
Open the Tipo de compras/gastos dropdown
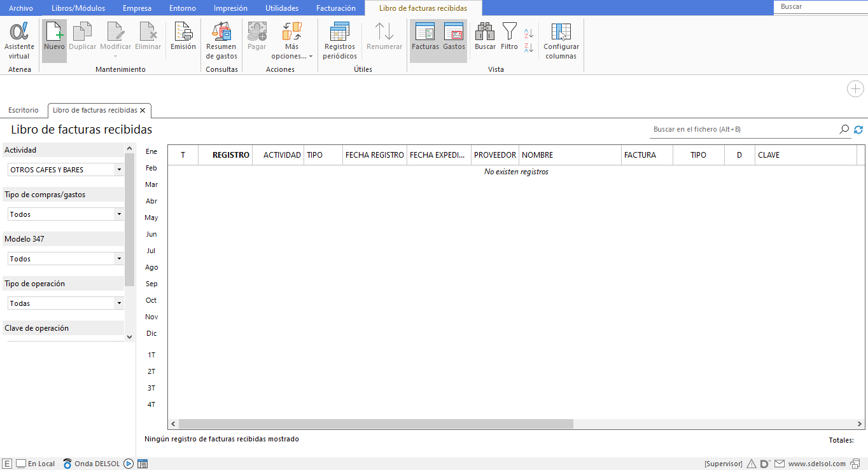point(66,214)
